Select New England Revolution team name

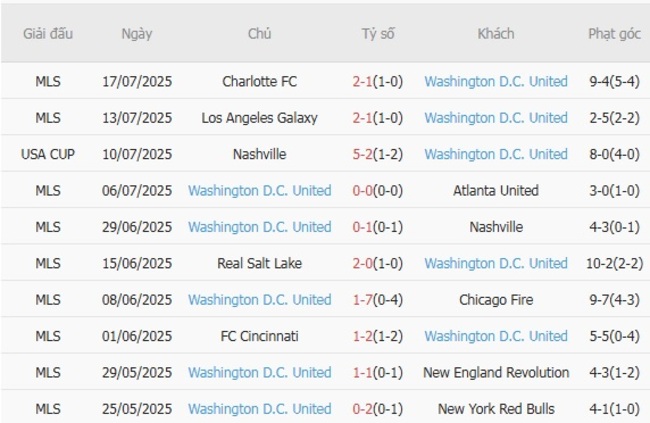pyautogui.click(x=495, y=372)
